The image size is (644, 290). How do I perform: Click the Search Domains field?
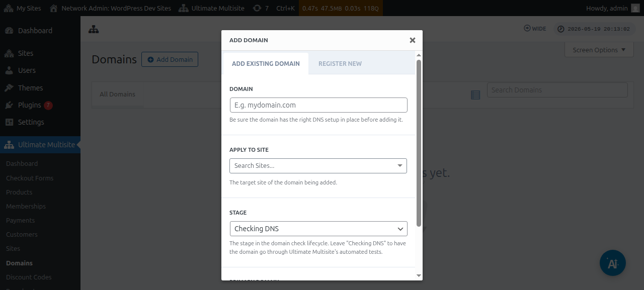pos(557,90)
